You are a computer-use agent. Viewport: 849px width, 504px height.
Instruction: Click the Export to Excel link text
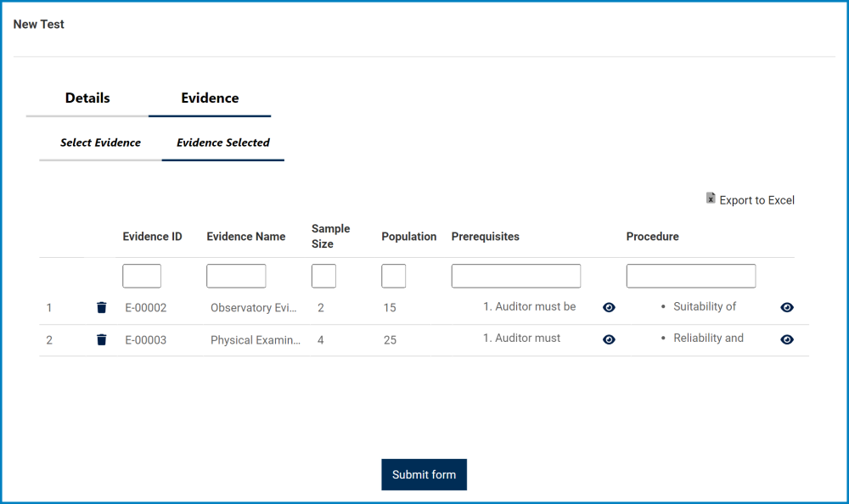(756, 200)
